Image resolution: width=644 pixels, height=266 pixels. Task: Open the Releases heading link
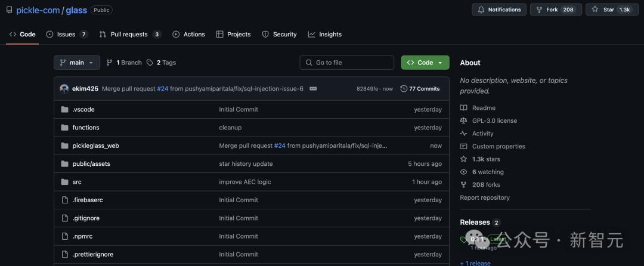475,222
